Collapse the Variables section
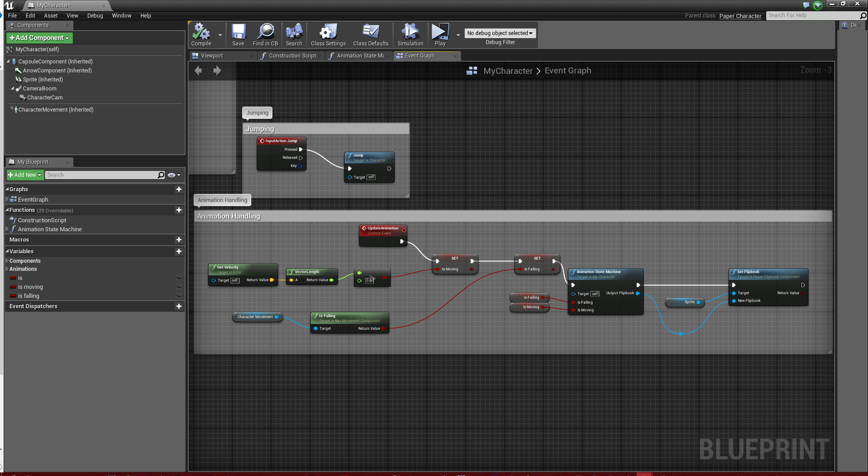Screen dimensions: 868x476 tap(7, 251)
